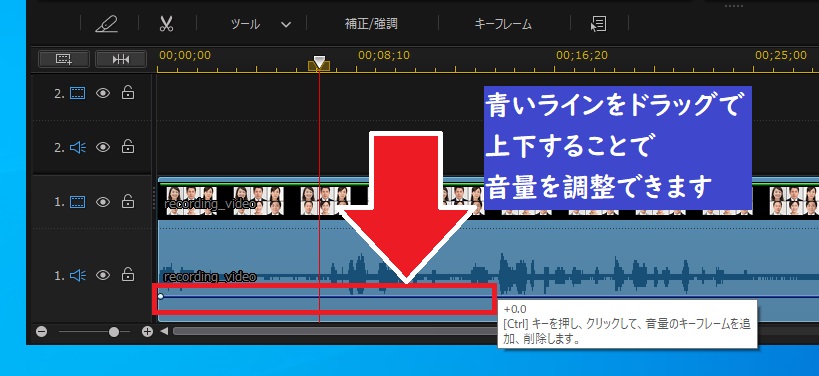Screen dimensions: 819x376
Task: Click the scissors split tool
Action: [x=167, y=24]
